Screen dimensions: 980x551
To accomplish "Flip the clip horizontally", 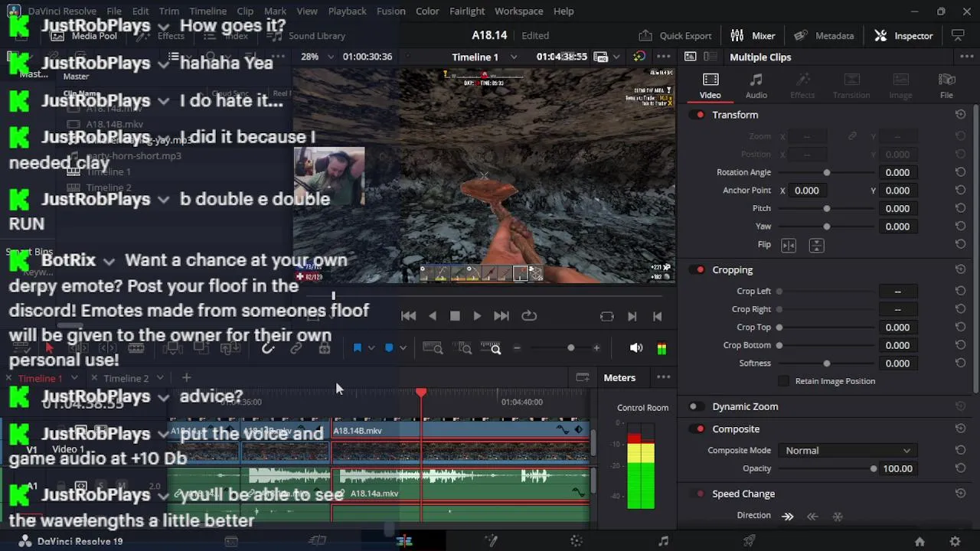I will [789, 245].
